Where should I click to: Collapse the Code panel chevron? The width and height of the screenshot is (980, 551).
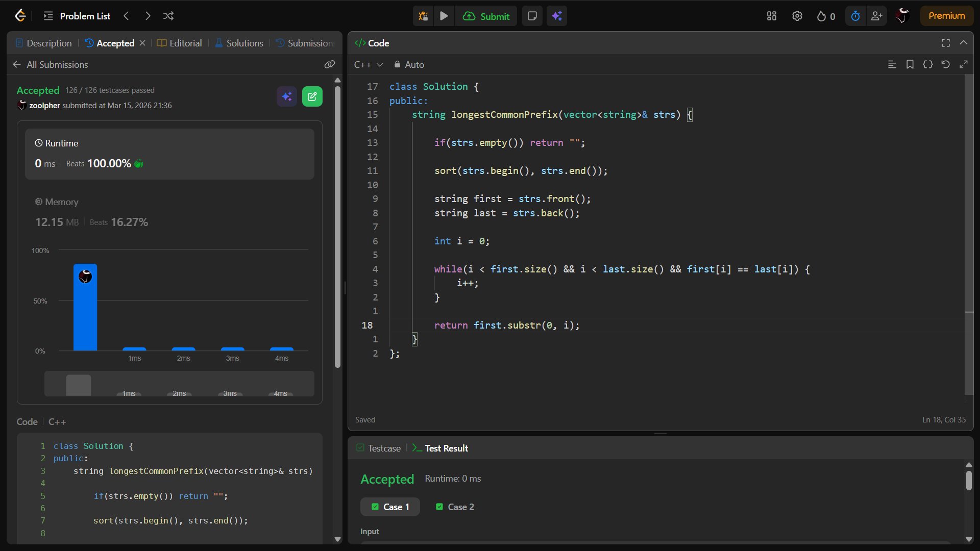963,43
